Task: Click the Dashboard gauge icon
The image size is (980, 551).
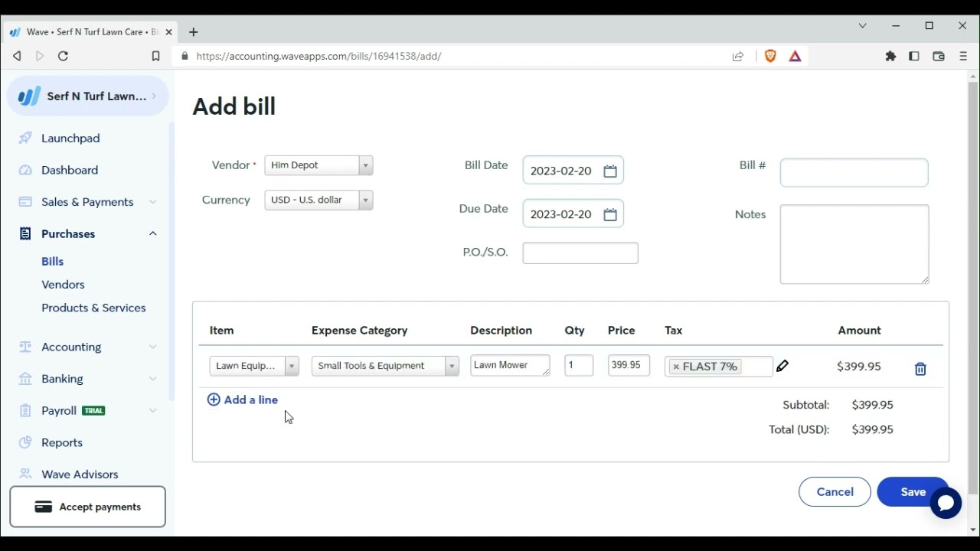Action: point(25,170)
